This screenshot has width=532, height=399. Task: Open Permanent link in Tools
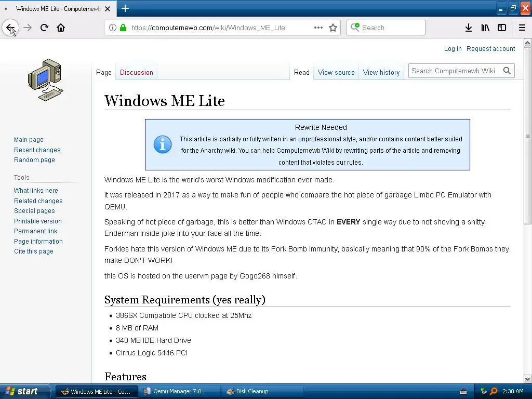36,231
